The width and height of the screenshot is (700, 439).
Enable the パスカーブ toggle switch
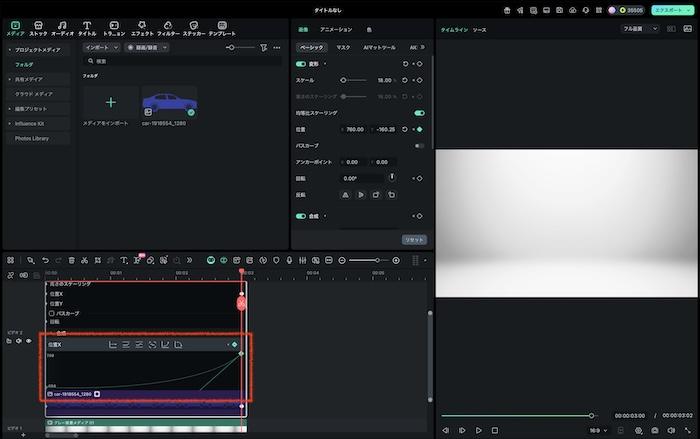[x=419, y=145]
